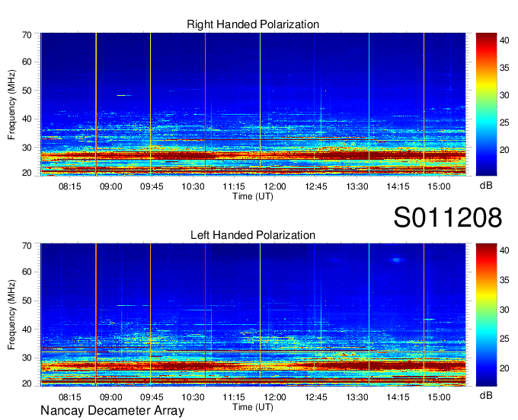The image size is (518, 420).
Task: Click the '70' frequency tick label of the top plot
Action: 27,35
